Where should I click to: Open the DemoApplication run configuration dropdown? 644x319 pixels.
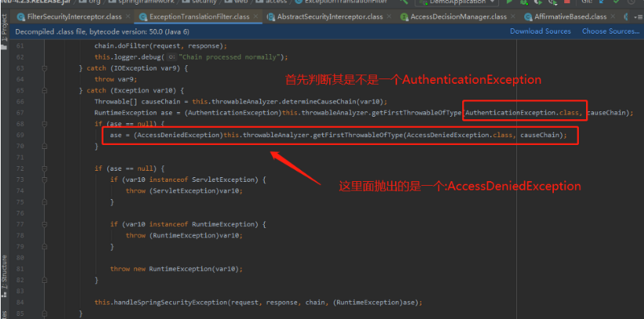[x=456, y=2]
